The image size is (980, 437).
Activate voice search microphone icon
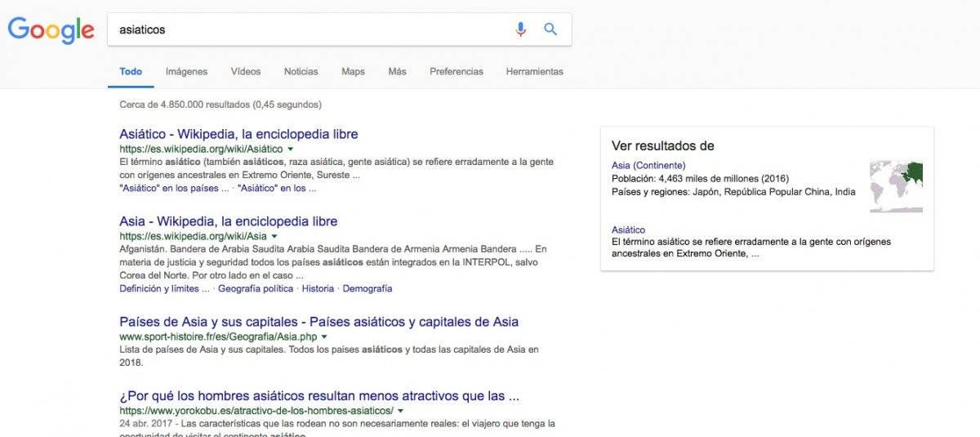pos(520,29)
